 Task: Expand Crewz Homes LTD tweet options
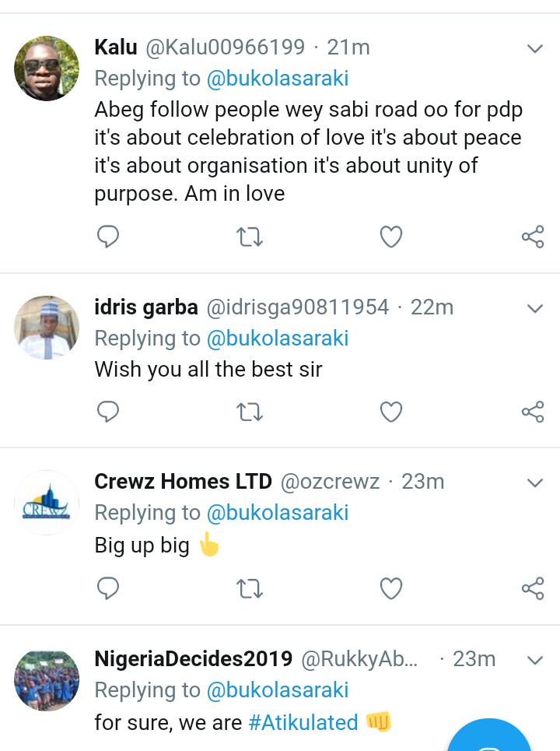(x=534, y=483)
